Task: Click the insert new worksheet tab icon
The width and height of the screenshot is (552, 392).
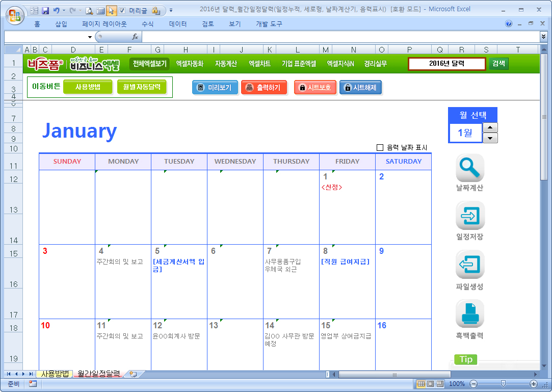Action: coord(134,374)
